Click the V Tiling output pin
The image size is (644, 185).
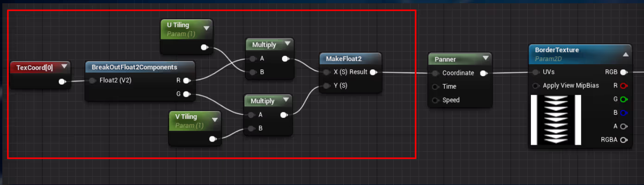point(213,139)
